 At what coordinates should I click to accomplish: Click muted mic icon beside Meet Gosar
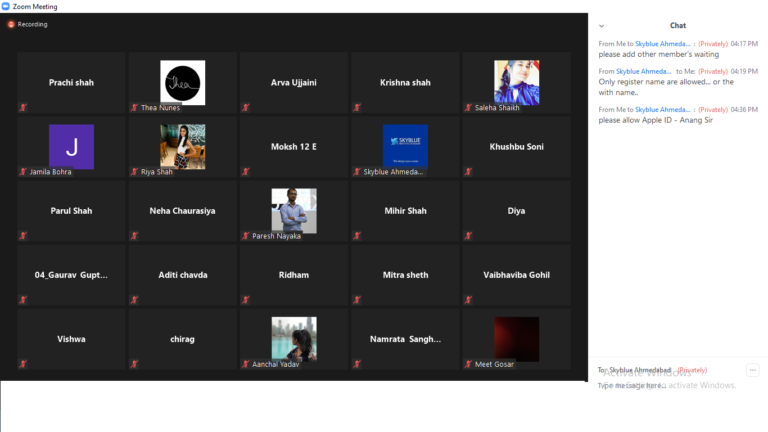[x=467, y=365]
